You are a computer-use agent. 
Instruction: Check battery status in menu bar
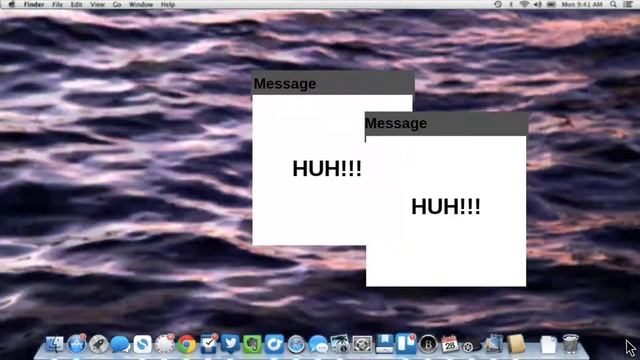pyautogui.click(x=551, y=4)
